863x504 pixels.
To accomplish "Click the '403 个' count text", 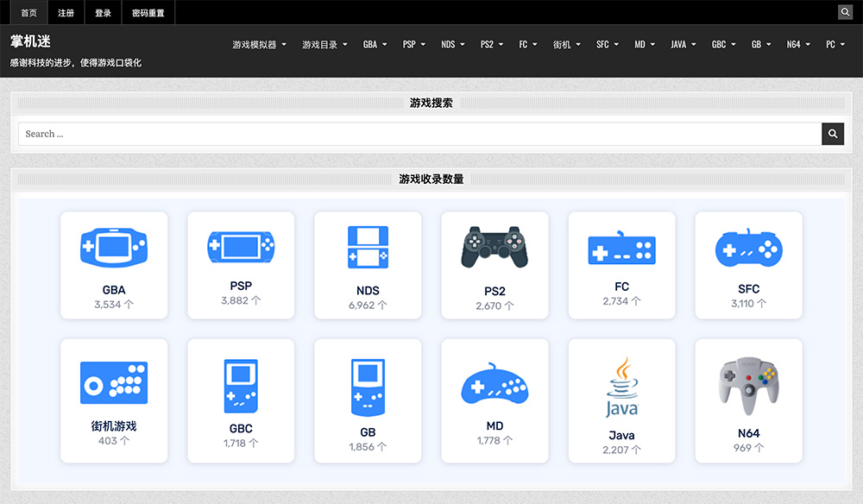I will 114,441.
